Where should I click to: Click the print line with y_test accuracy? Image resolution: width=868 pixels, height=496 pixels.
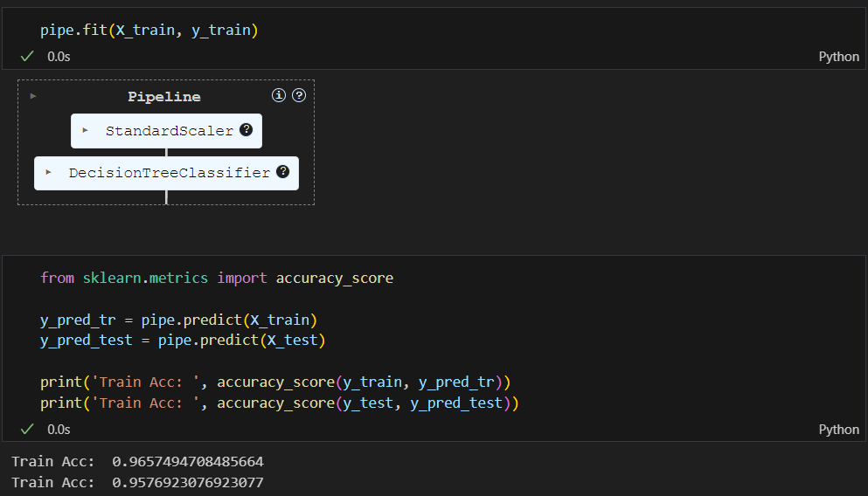pyautogui.click(x=279, y=403)
